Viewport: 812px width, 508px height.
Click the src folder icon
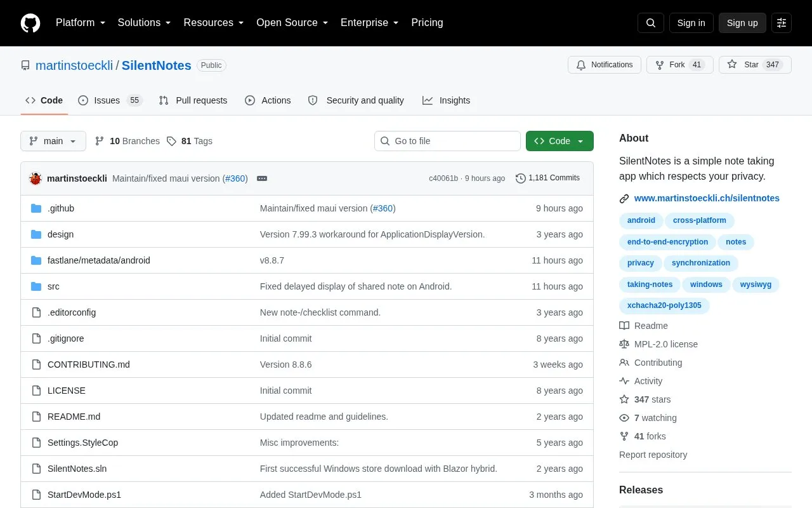point(36,286)
